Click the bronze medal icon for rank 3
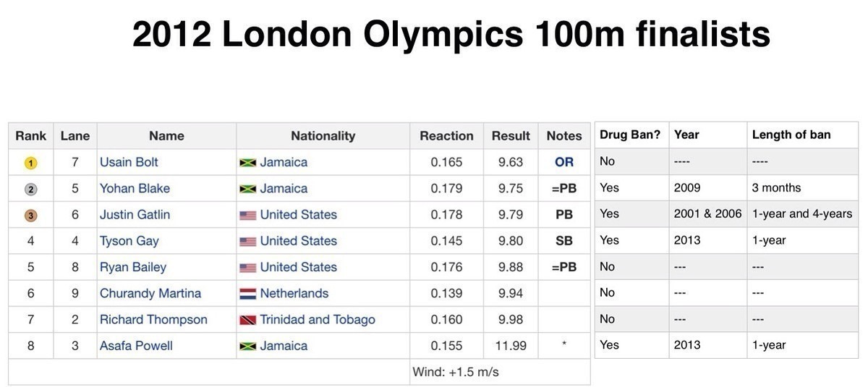Viewport: 868px width, 387px height. coord(30,215)
